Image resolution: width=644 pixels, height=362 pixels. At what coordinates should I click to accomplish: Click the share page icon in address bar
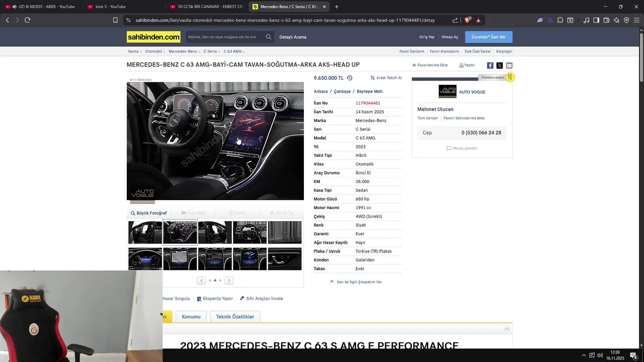click(455, 20)
